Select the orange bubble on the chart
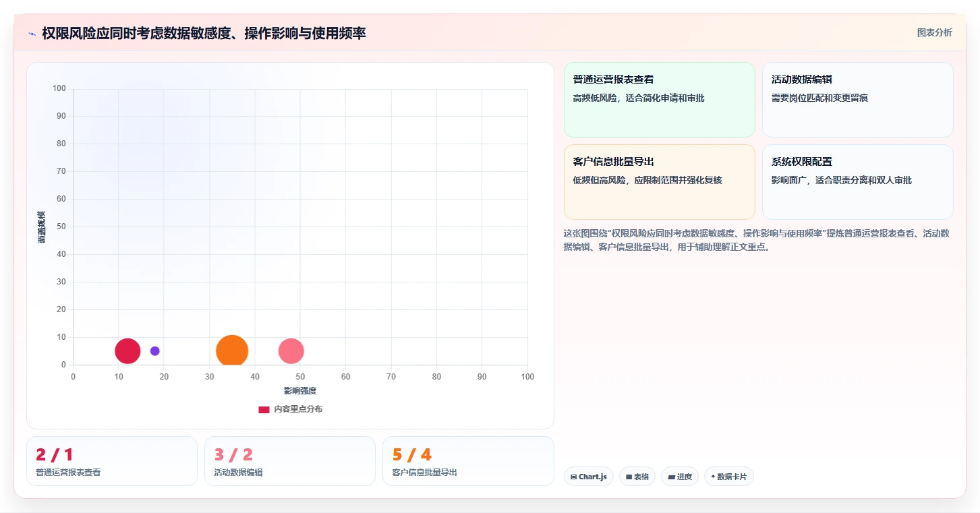 [232, 351]
